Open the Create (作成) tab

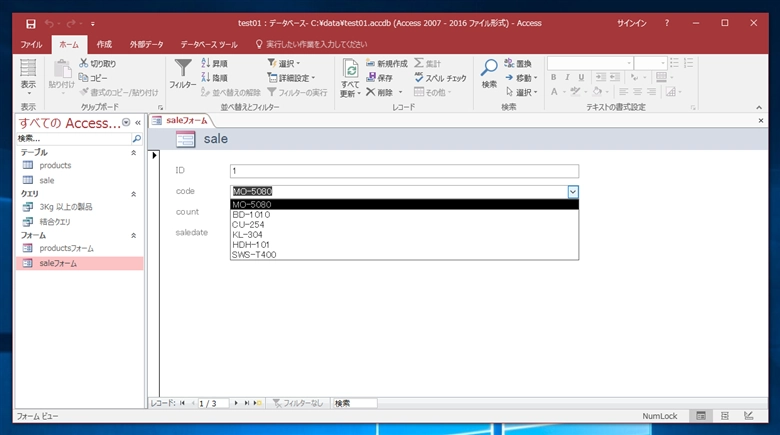104,44
